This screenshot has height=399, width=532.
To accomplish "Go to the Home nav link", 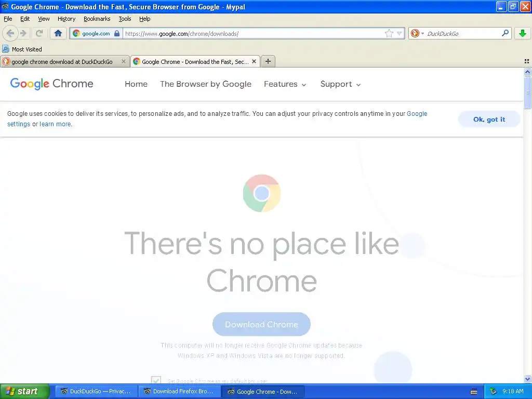I will point(136,84).
